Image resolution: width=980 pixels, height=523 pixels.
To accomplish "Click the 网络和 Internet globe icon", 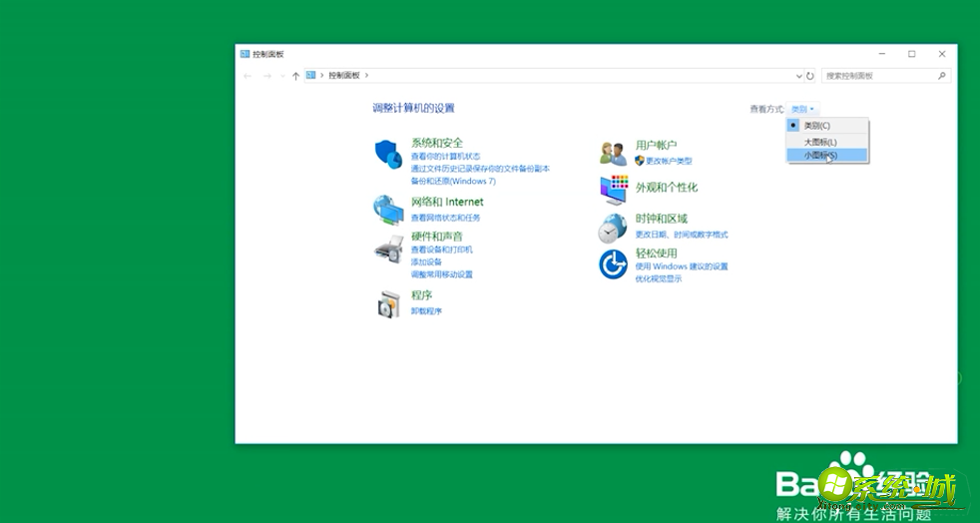I will tap(388, 210).
